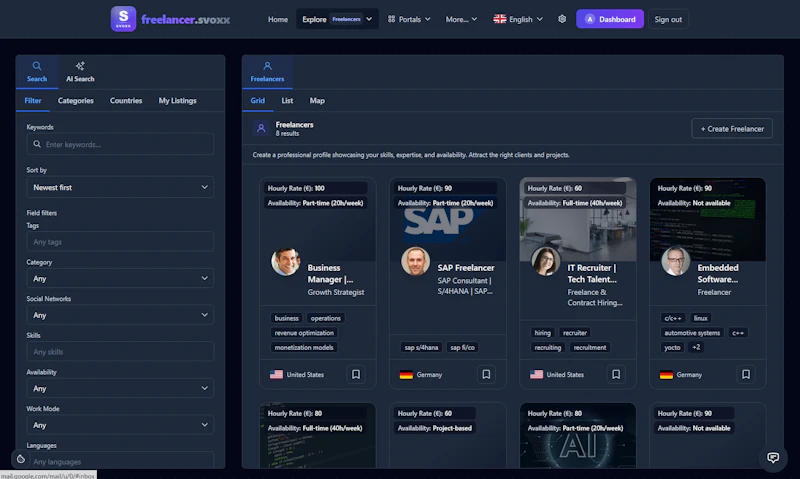Screen dimensions: 800x479
Task: Click the magnifier icon in Keywords field
Action: pos(37,144)
